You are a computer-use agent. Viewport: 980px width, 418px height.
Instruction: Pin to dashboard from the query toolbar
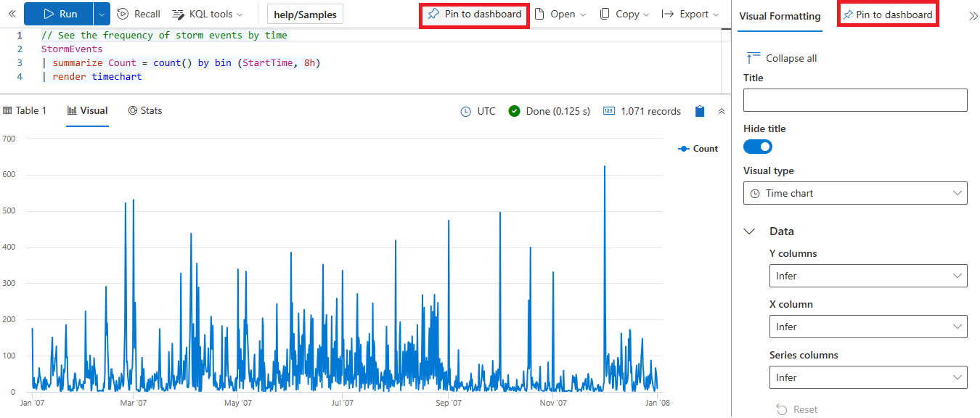[475, 14]
